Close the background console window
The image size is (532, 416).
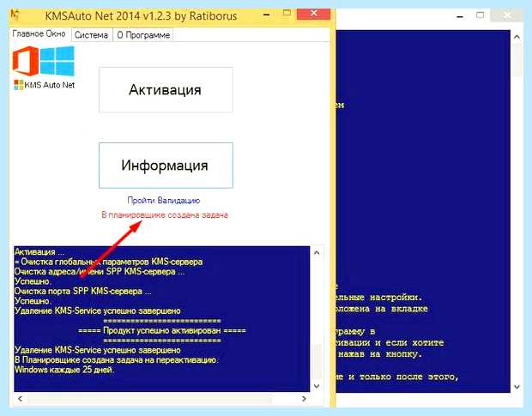507,15
